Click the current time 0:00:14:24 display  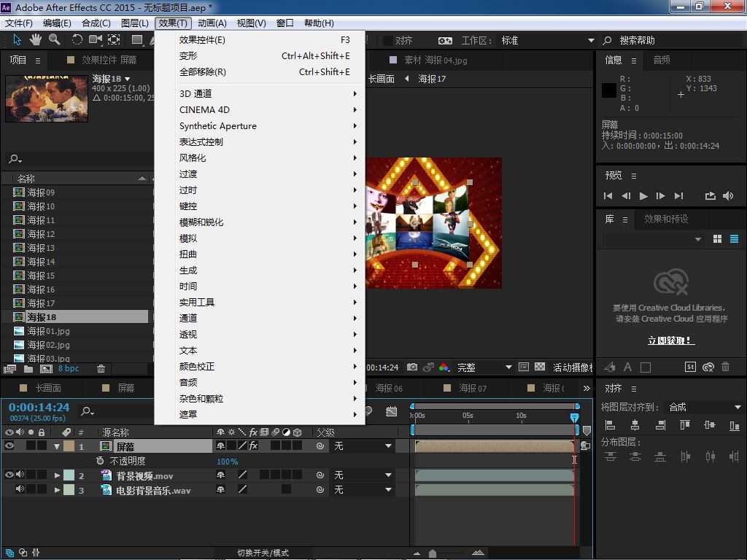click(x=39, y=407)
